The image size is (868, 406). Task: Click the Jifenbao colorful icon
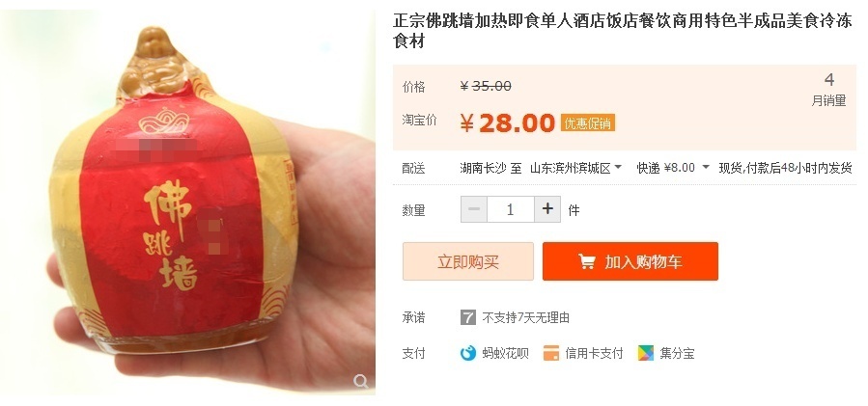(646, 353)
